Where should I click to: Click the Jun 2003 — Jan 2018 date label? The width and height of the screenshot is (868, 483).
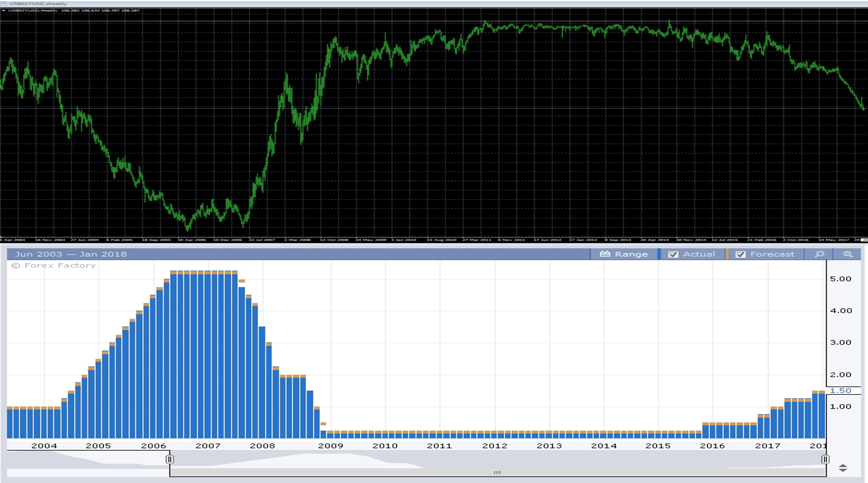pyautogui.click(x=71, y=254)
